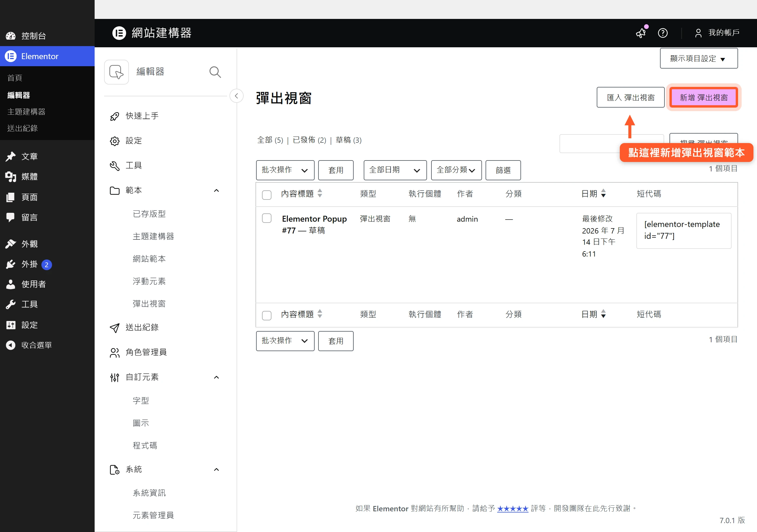Collapse the 範本 section chevron

tap(216, 191)
